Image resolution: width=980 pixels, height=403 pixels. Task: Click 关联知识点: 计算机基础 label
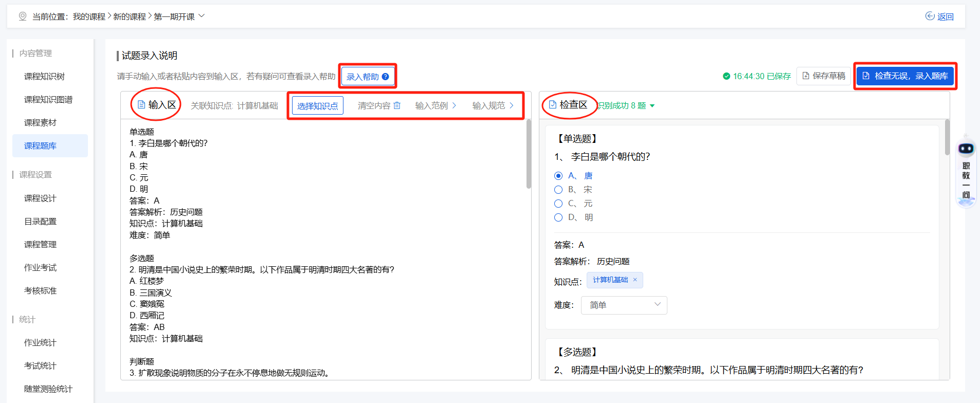(234, 105)
